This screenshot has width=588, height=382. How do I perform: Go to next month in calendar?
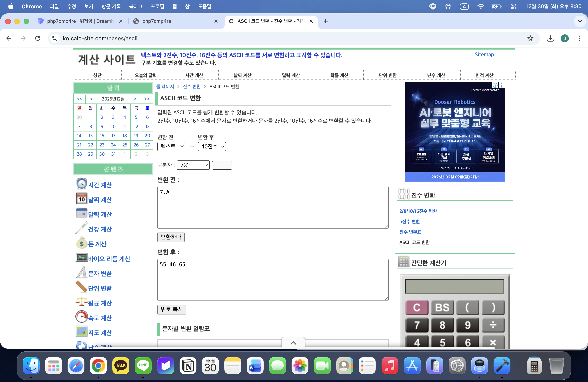click(135, 99)
